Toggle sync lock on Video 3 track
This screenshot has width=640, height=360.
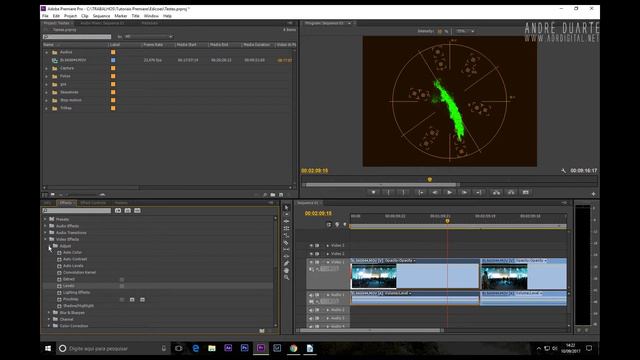point(317,245)
